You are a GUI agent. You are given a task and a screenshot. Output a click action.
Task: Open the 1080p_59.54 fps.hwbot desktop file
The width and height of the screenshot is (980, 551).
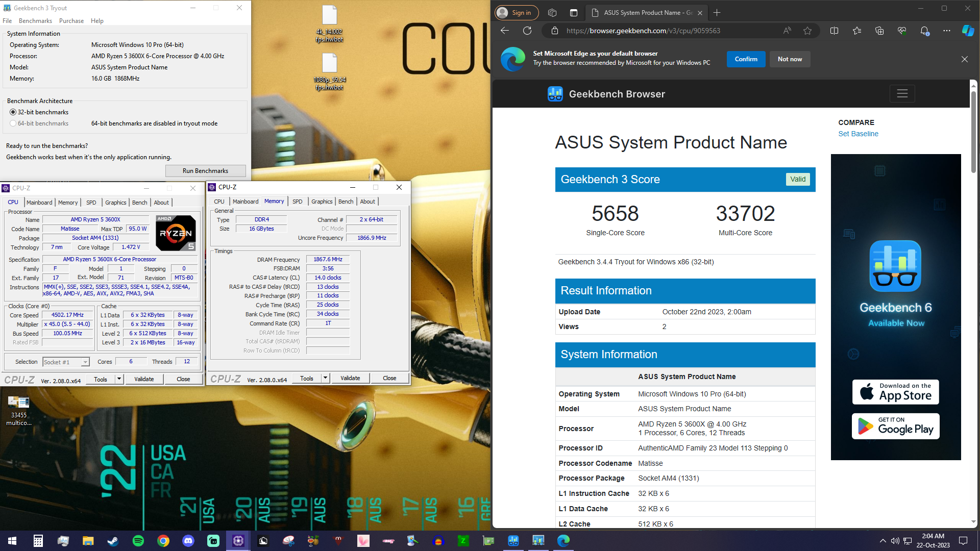pos(329,72)
